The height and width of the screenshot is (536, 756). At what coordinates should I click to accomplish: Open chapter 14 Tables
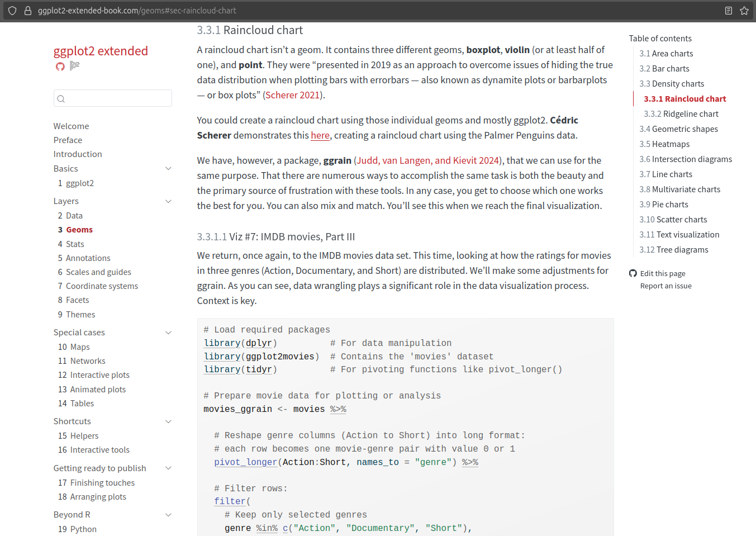(x=76, y=404)
